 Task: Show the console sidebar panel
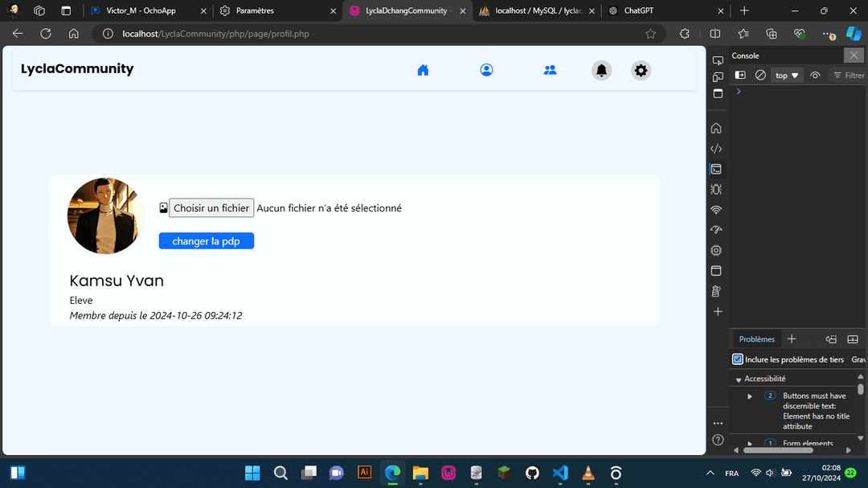(x=740, y=76)
